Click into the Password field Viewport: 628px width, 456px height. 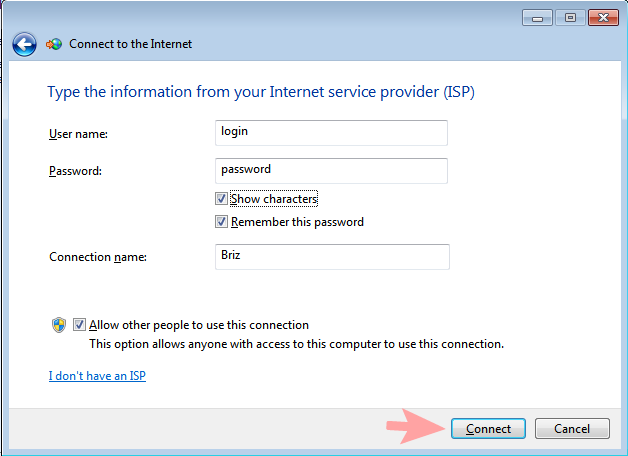coord(331,171)
